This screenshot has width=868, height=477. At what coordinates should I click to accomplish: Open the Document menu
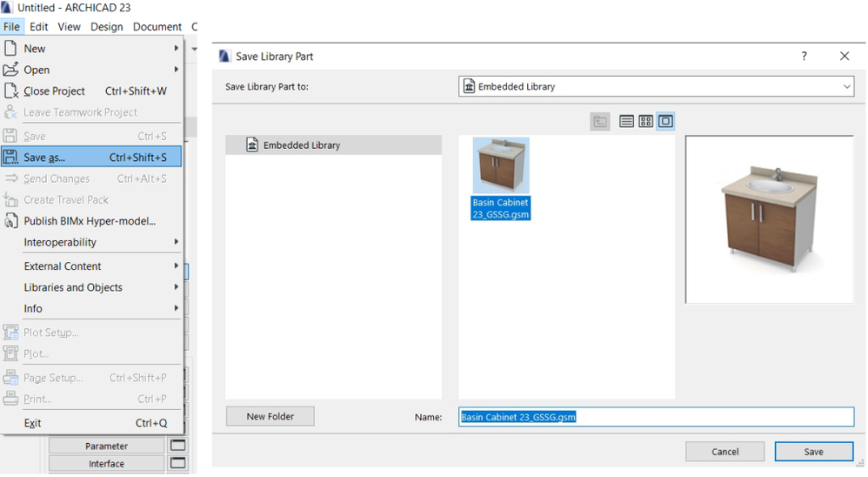[157, 27]
